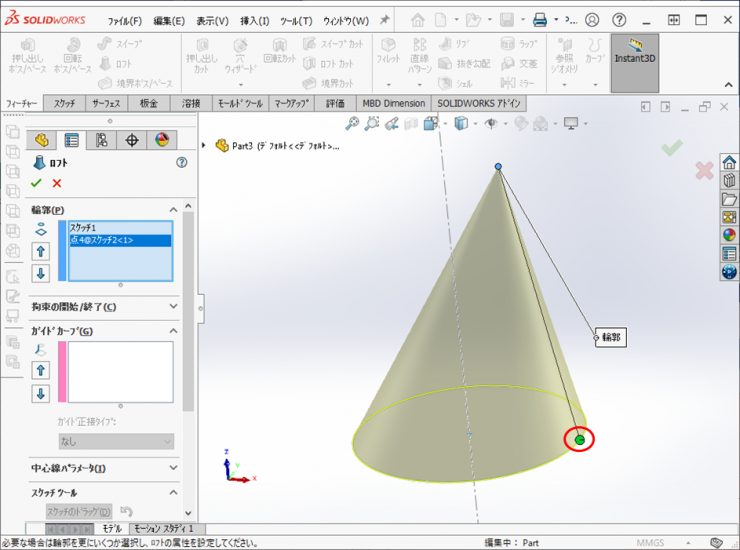Screen dimensions: 740x550
Task: Switch to the スケッチ tab
Action: point(64,103)
